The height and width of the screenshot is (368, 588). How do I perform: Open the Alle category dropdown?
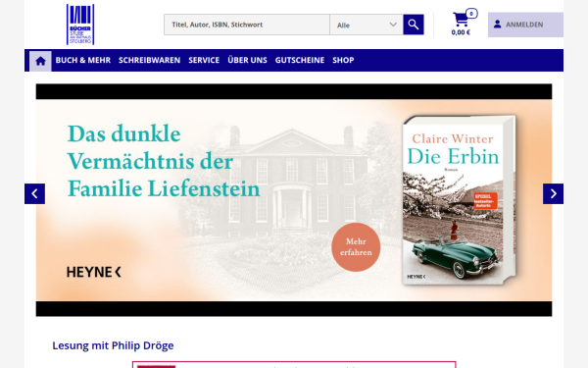367,25
